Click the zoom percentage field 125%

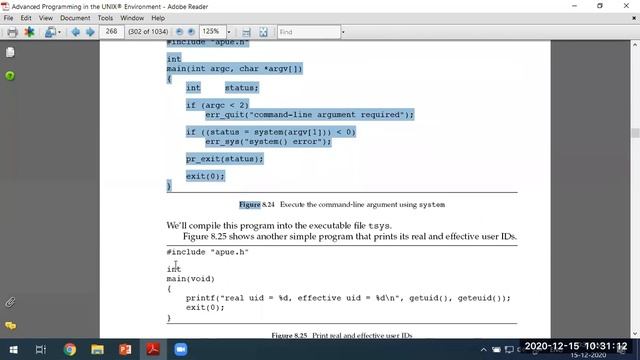click(x=212, y=31)
